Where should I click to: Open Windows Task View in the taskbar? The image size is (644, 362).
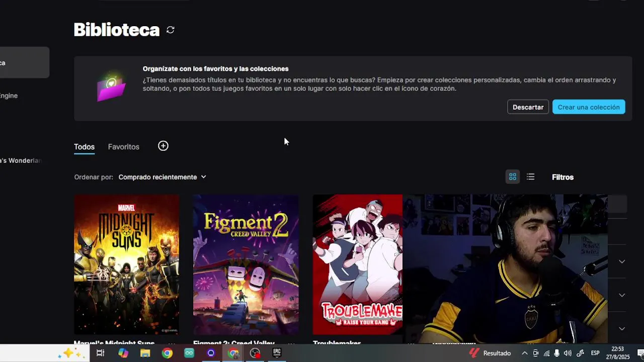pyautogui.click(x=100, y=353)
